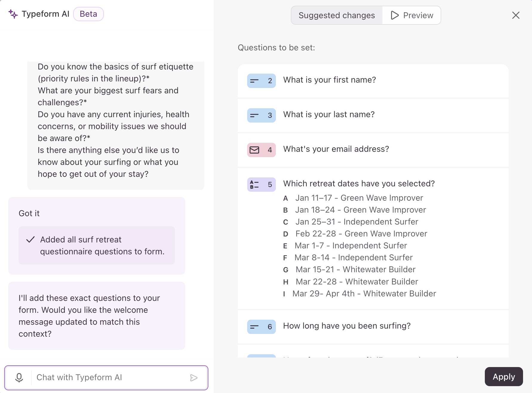Screen dimensions: 532x393
Task: Click short text icon for question 3
Action: 254,115
